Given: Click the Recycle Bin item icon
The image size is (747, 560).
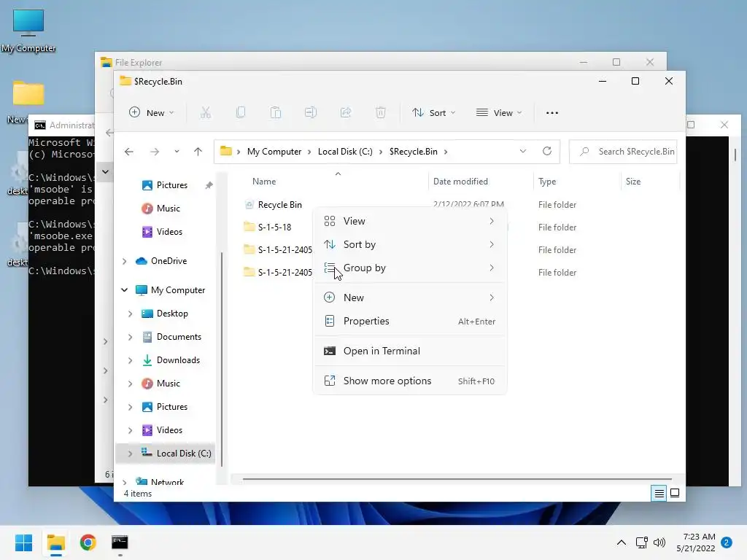Looking at the screenshot, I should coord(249,205).
